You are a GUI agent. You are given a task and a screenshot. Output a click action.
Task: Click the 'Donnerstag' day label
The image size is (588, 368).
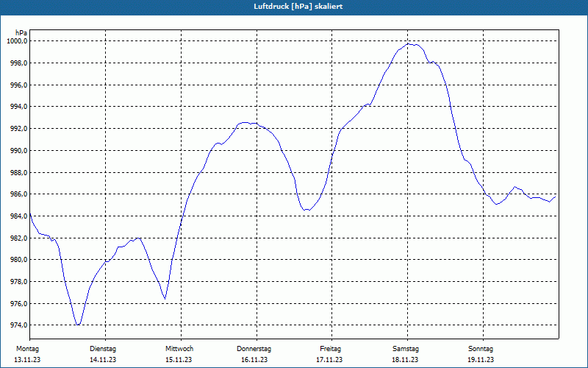coord(254,349)
